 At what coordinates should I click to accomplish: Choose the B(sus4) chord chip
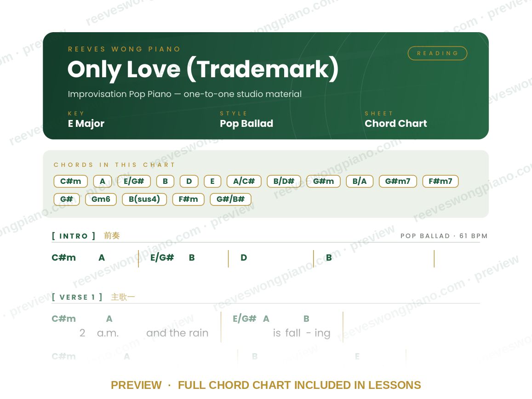tap(144, 199)
